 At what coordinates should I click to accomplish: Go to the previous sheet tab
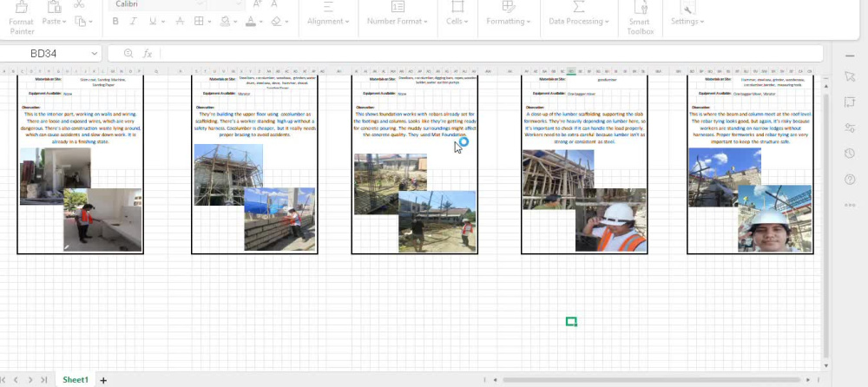pyautogui.click(x=16, y=380)
